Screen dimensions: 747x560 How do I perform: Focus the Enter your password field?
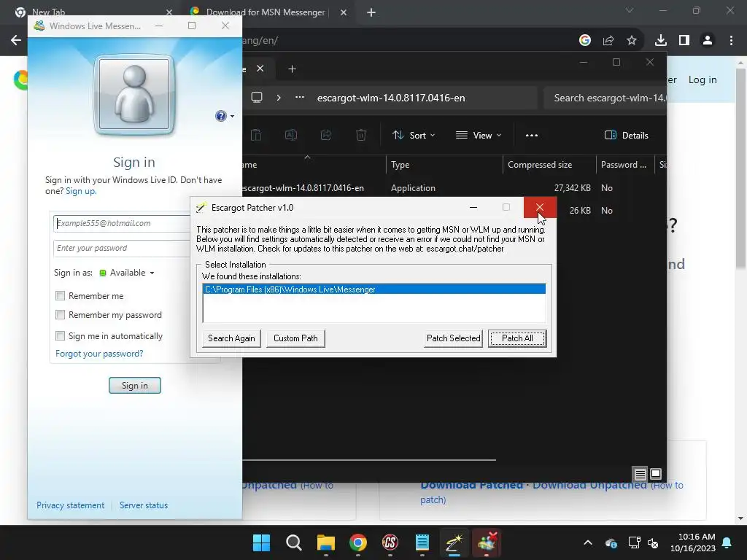click(x=122, y=248)
